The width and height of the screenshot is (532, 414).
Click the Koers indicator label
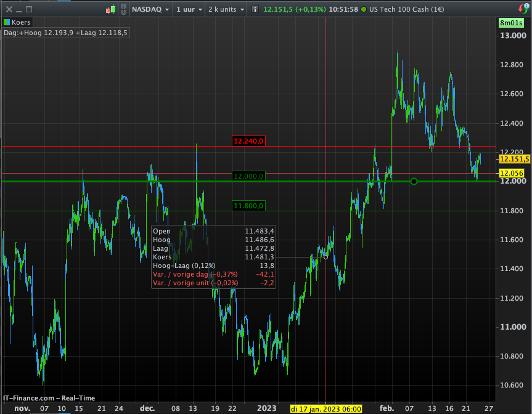coord(21,22)
